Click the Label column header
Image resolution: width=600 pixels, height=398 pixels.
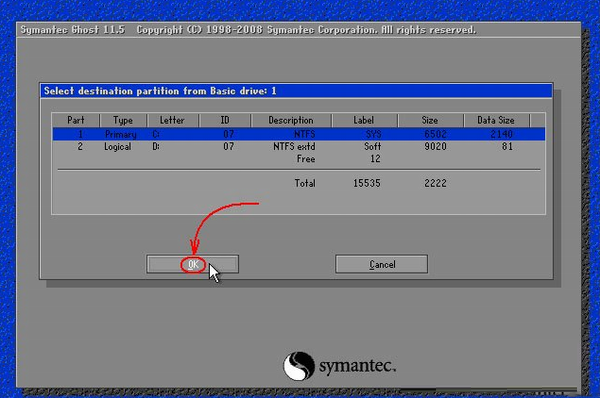(x=364, y=120)
